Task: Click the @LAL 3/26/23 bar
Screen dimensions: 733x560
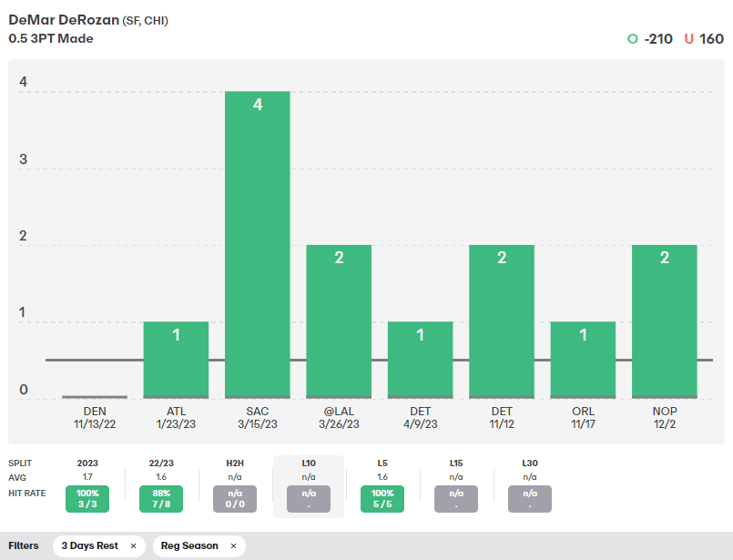Action: point(339,321)
